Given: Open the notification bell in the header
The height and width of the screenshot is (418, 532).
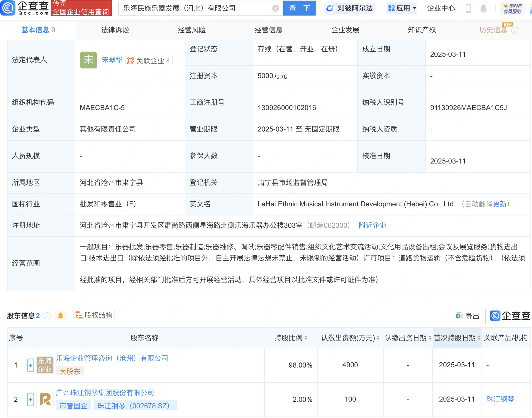Looking at the screenshot, I should tap(484, 9).
